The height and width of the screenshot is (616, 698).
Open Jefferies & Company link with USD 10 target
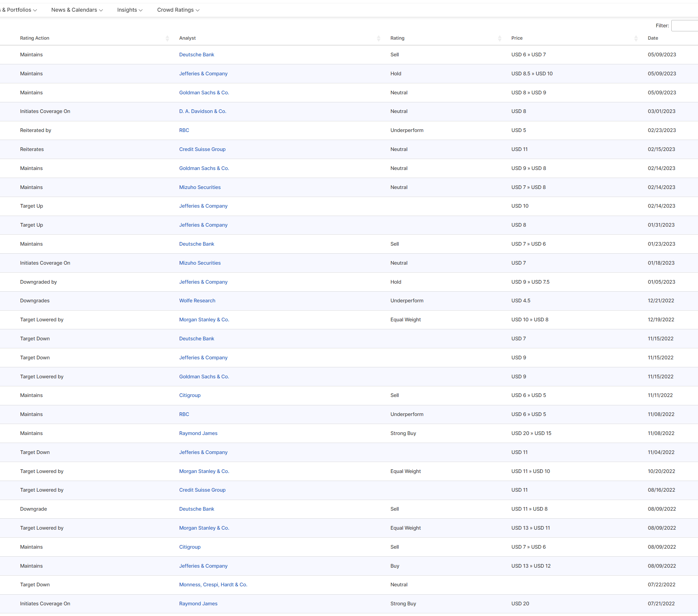[x=203, y=206]
